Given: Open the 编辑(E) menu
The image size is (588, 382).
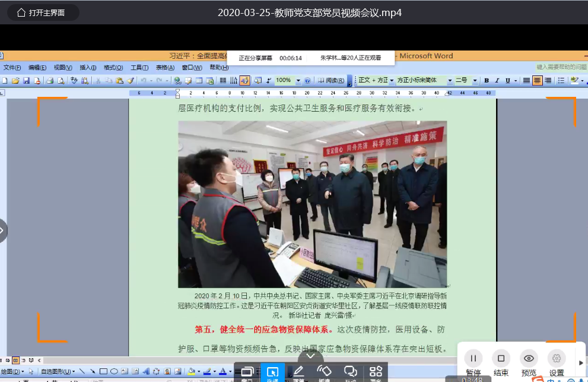Looking at the screenshot, I should point(37,68).
